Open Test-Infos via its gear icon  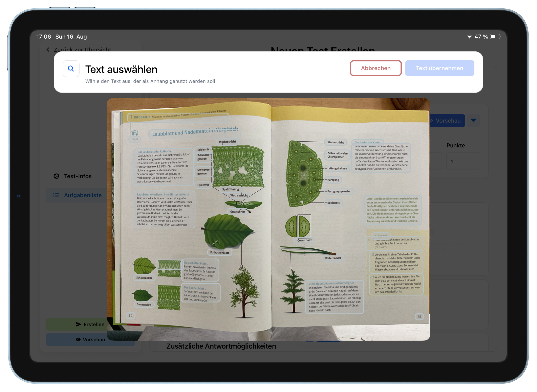(x=56, y=176)
